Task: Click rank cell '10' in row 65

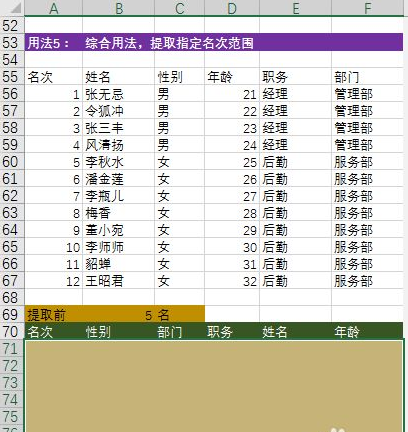Action: click(x=54, y=246)
